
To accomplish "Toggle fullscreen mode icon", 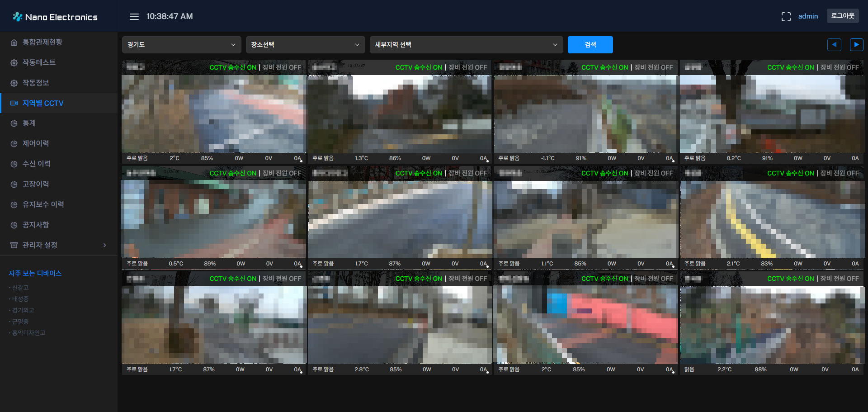I will [786, 17].
